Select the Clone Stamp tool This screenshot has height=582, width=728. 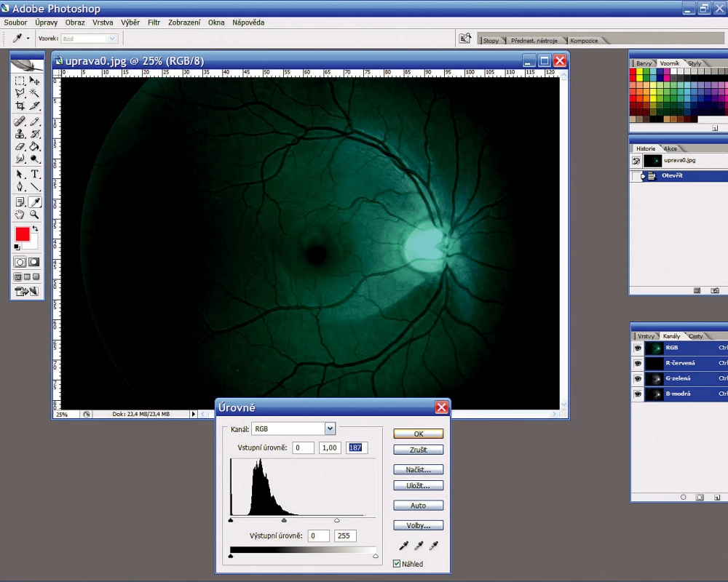[20, 134]
